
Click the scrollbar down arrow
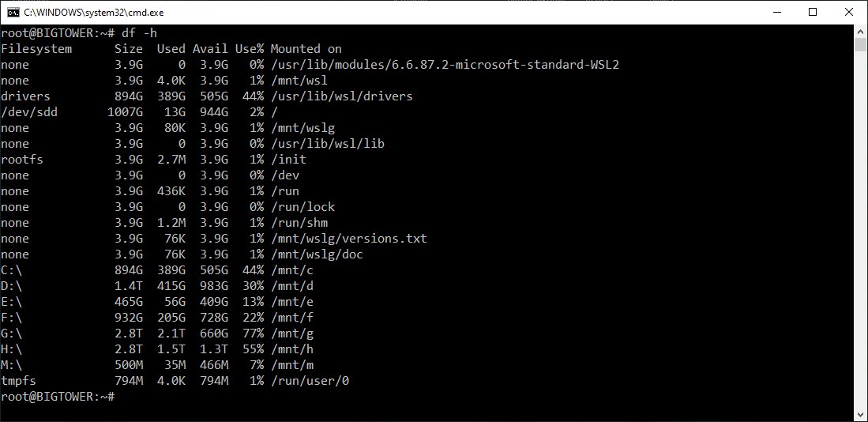point(861,414)
